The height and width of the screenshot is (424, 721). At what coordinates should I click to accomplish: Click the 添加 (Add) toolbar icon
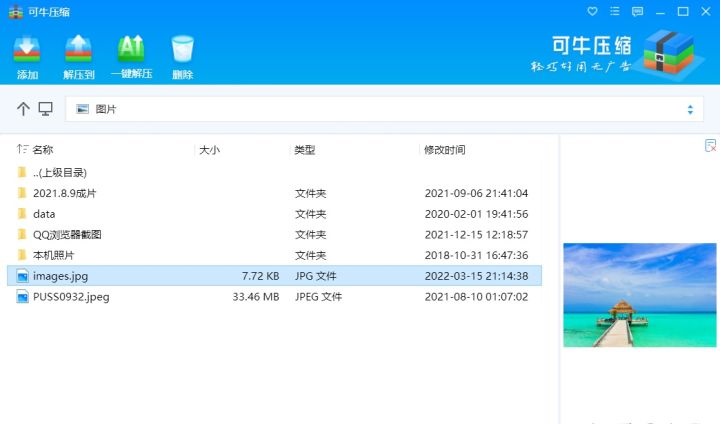pos(27,48)
